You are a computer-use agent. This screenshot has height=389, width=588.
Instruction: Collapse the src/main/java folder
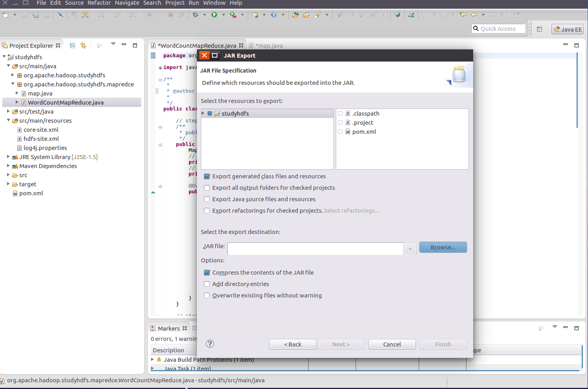coord(8,66)
